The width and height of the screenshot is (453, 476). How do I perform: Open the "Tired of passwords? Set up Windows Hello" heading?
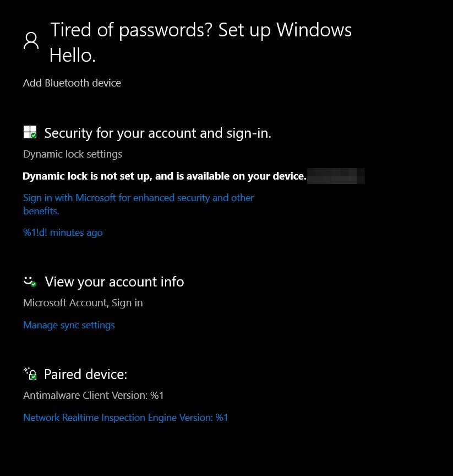(200, 42)
